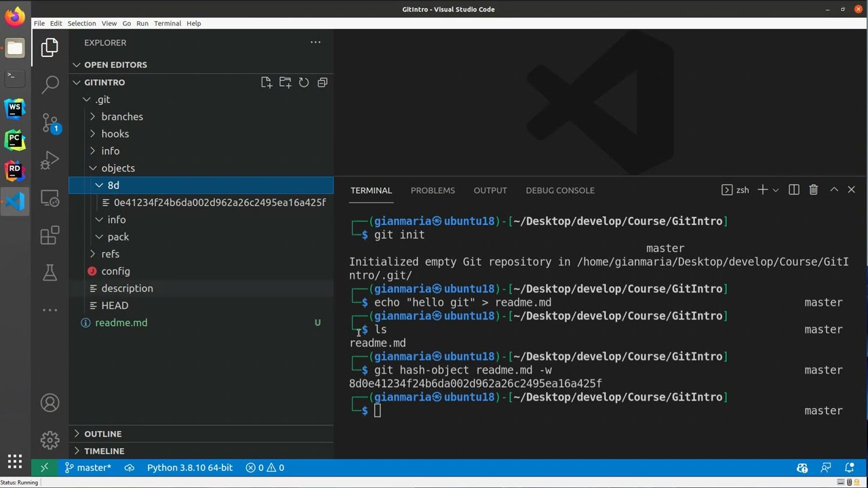Open the remote window indicator in status bar
Viewport: 868px width, 488px height.
(44, 468)
